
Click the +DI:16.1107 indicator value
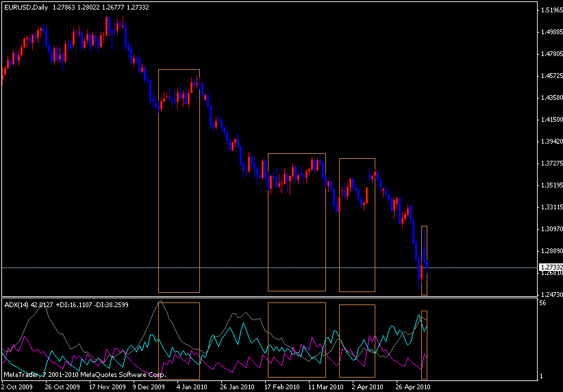(x=74, y=305)
